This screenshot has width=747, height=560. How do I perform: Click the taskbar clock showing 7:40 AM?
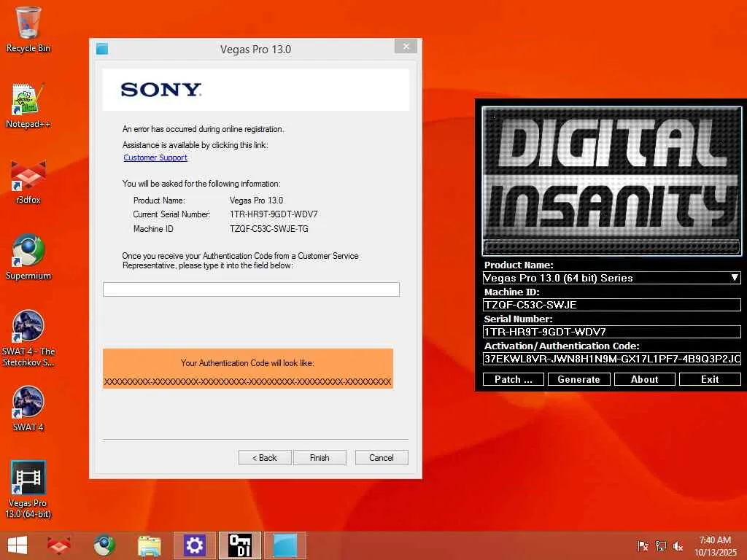(715, 545)
